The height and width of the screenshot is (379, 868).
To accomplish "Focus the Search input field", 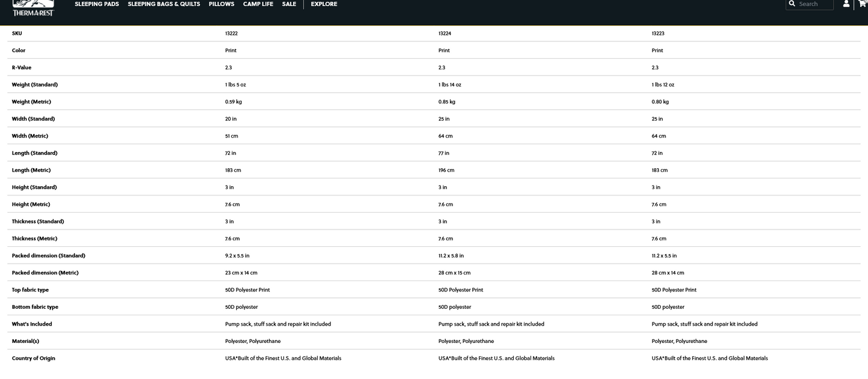I will coord(815,4).
